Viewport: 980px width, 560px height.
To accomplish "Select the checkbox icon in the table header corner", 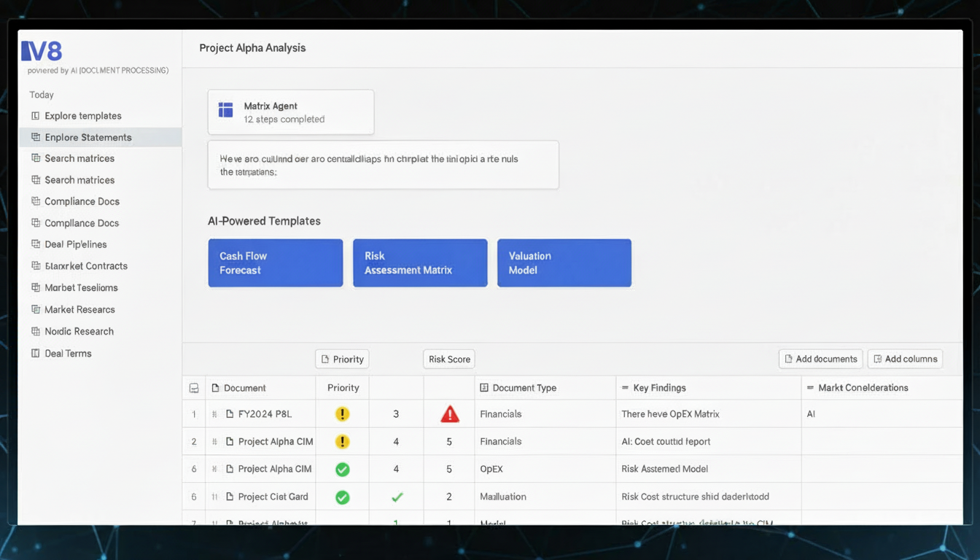I will pos(193,387).
